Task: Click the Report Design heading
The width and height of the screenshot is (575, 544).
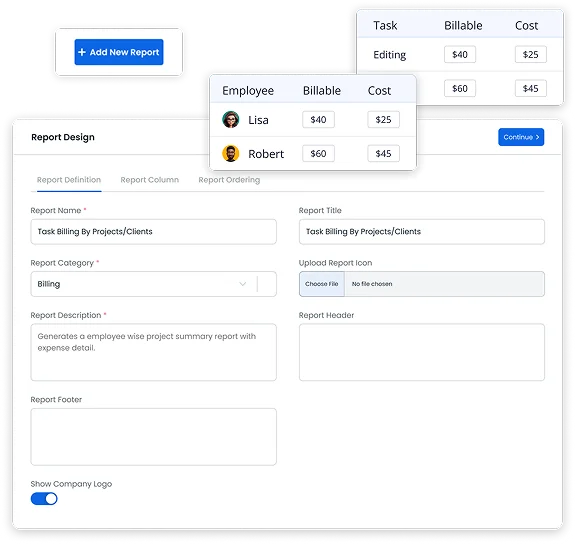Action: pyautogui.click(x=63, y=137)
